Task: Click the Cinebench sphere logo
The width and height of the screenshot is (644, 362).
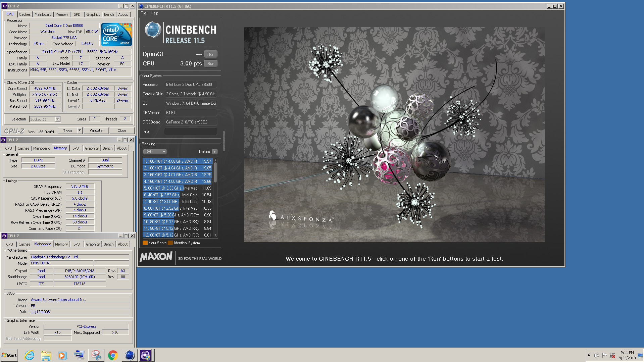Action: (x=153, y=30)
